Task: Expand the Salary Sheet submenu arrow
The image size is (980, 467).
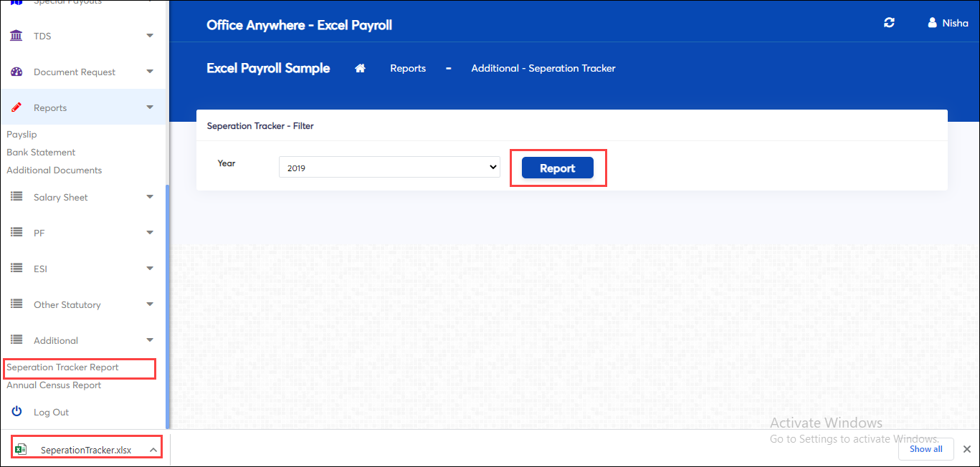Action: click(x=150, y=197)
